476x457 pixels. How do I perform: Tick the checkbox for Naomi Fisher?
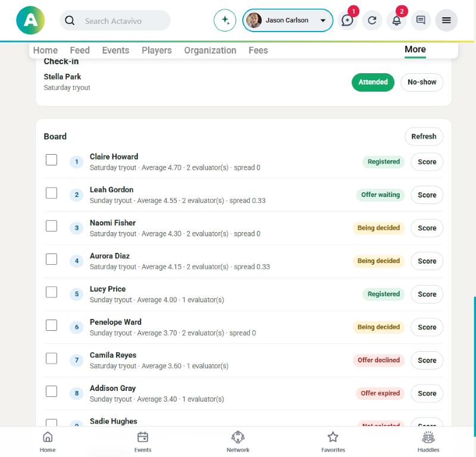click(51, 226)
